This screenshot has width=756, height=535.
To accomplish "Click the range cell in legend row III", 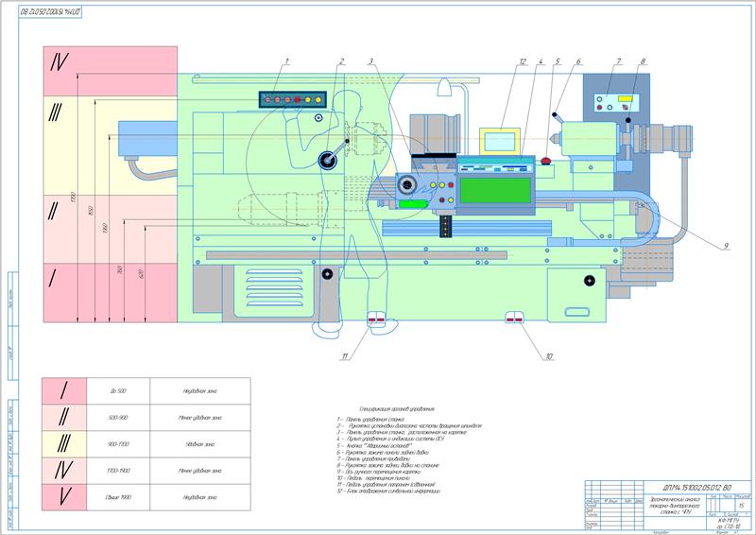I will (118, 444).
